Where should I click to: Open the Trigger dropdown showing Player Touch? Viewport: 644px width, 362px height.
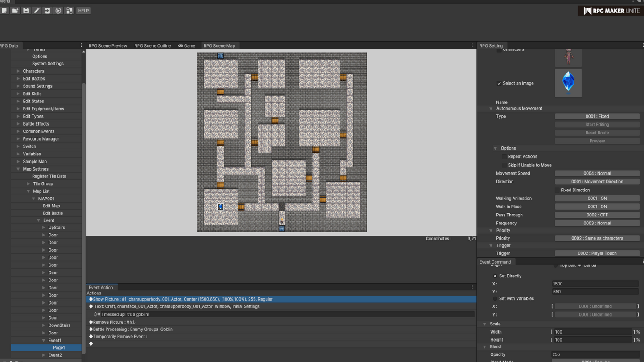click(597, 253)
